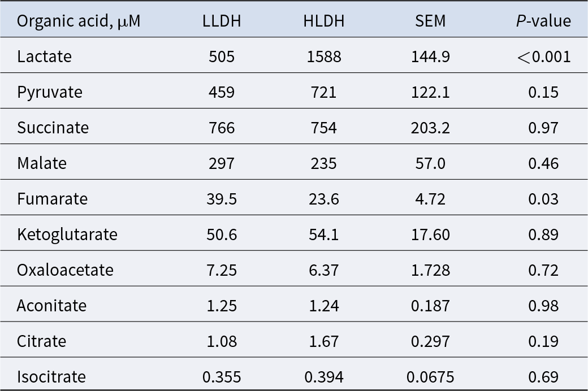Click the P-value column header
The width and height of the screenshot is (588, 391).
point(543,21)
